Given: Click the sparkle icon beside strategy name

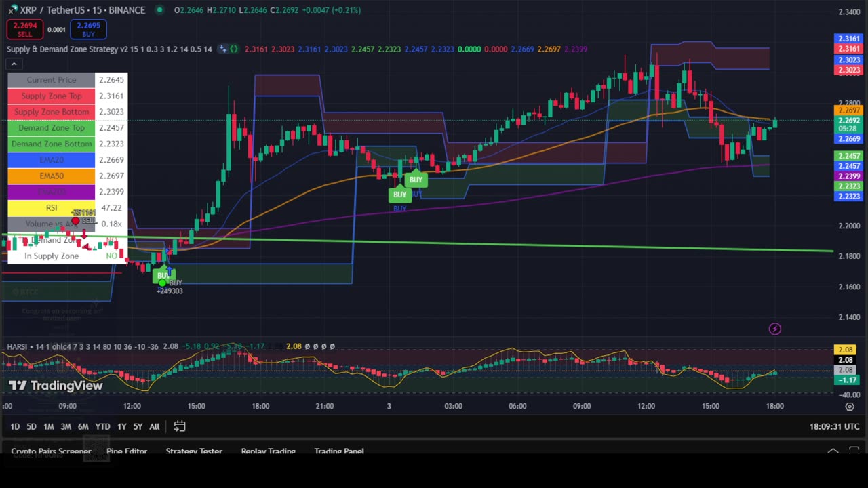Looking at the screenshot, I should tap(222, 49).
